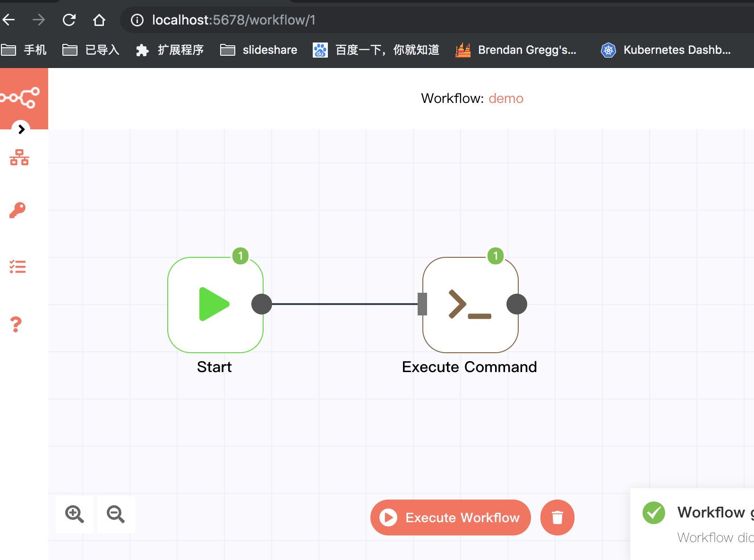Open the Workflows menu network icon
The width and height of the screenshot is (754, 560).
[19, 157]
